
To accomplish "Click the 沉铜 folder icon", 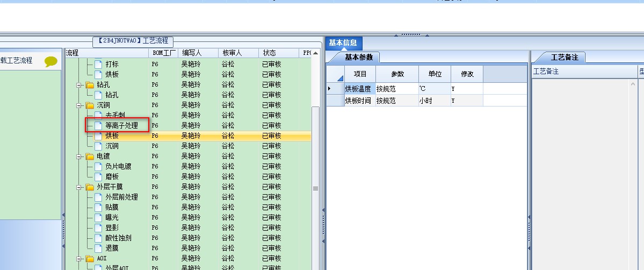I will 90,105.
